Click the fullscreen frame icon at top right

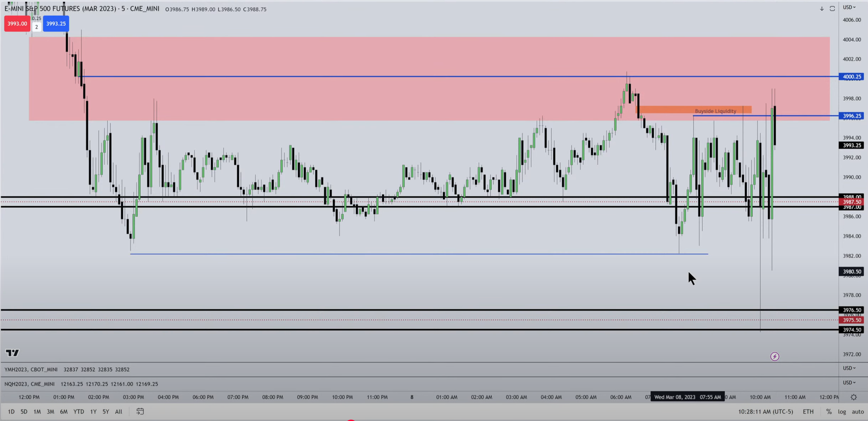click(832, 9)
